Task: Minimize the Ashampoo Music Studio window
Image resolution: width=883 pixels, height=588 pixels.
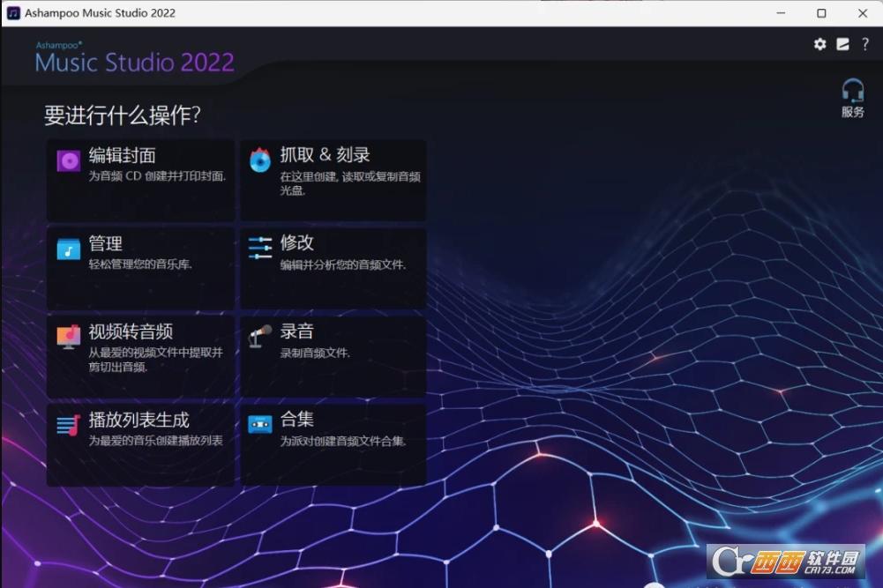Action: [x=781, y=13]
